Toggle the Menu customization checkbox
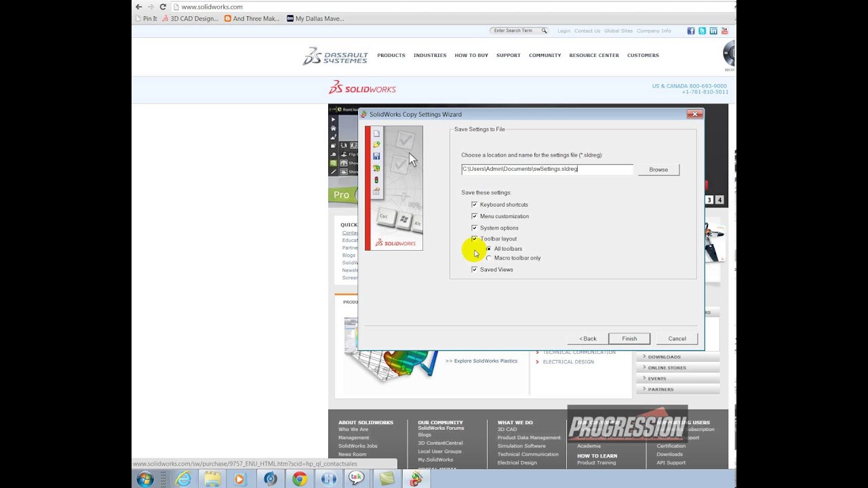The image size is (868, 488). pos(475,216)
